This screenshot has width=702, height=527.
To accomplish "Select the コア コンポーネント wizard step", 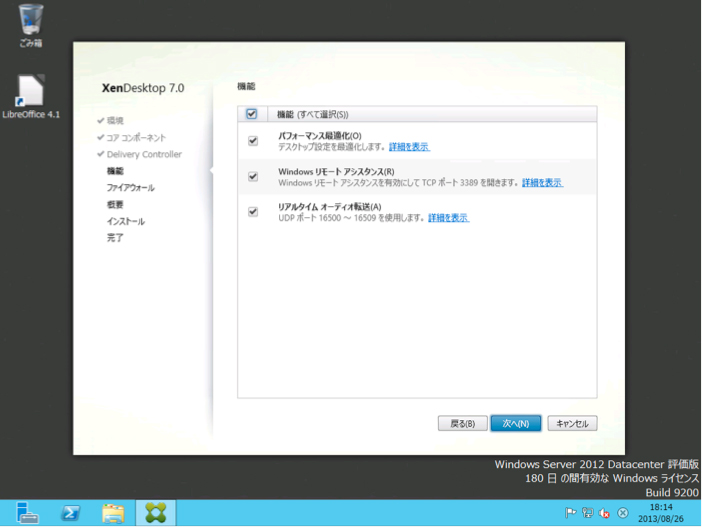I will click(x=136, y=137).
